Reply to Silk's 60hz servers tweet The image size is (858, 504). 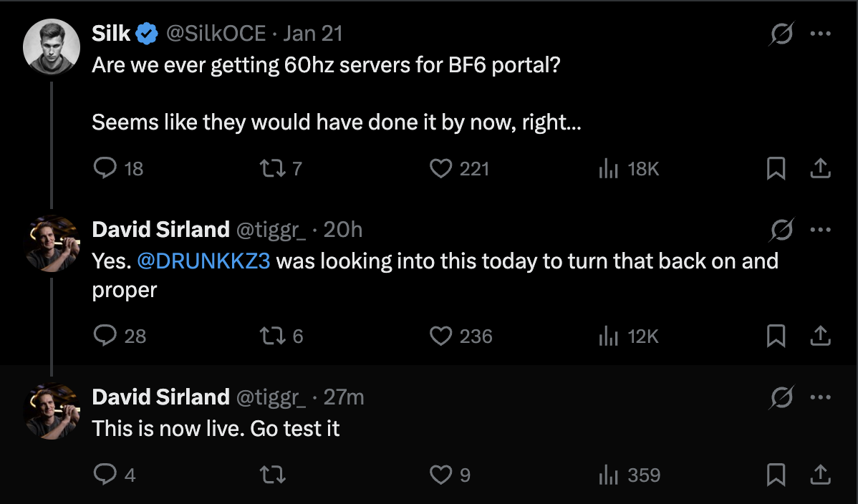[105, 168]
